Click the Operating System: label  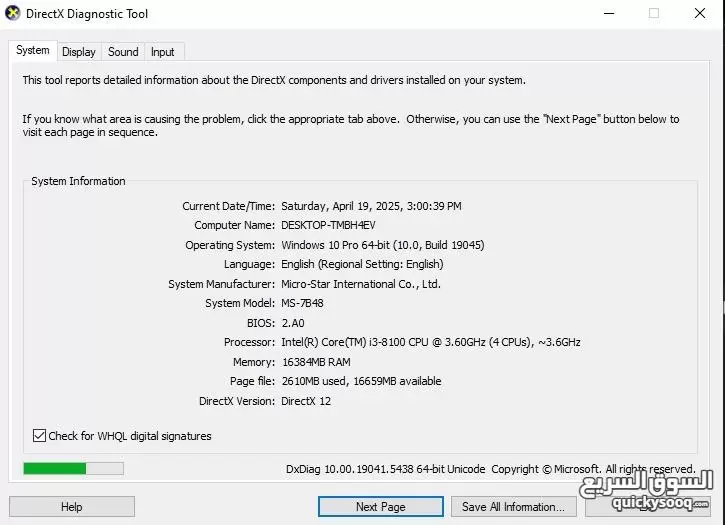pyautogui.click(x=230, y=245)
